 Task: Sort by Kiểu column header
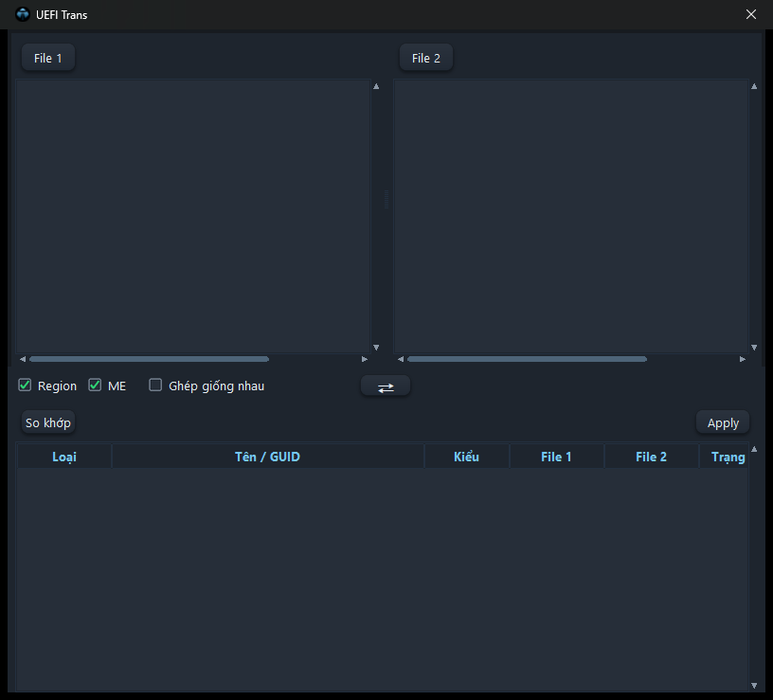tap(466, 457)
